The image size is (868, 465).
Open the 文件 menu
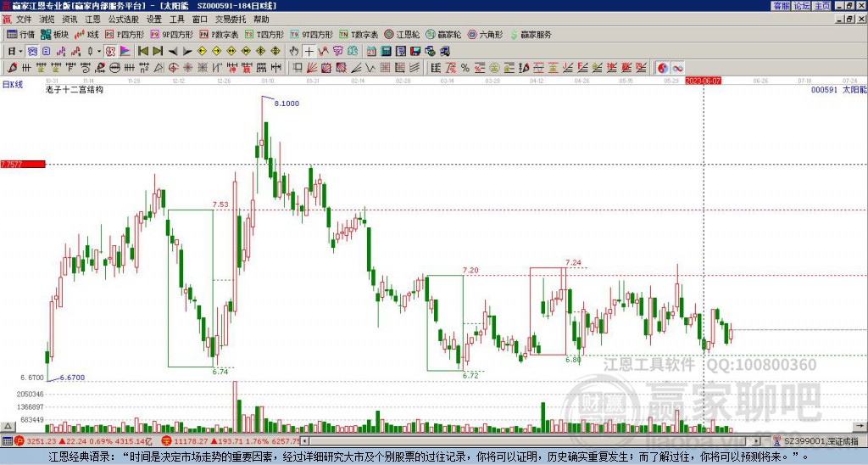[23, 20]
